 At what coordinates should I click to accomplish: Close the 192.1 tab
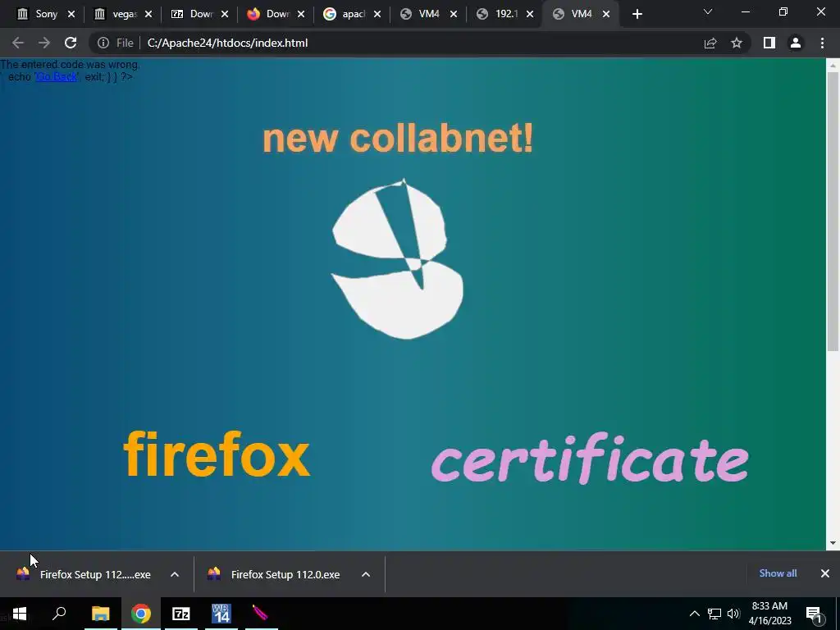530,15
